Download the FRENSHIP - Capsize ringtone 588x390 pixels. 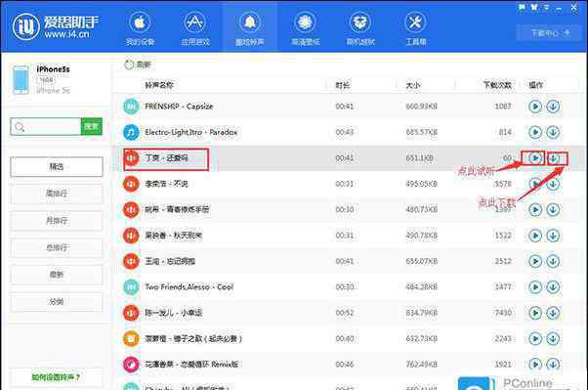click(553, 107)
